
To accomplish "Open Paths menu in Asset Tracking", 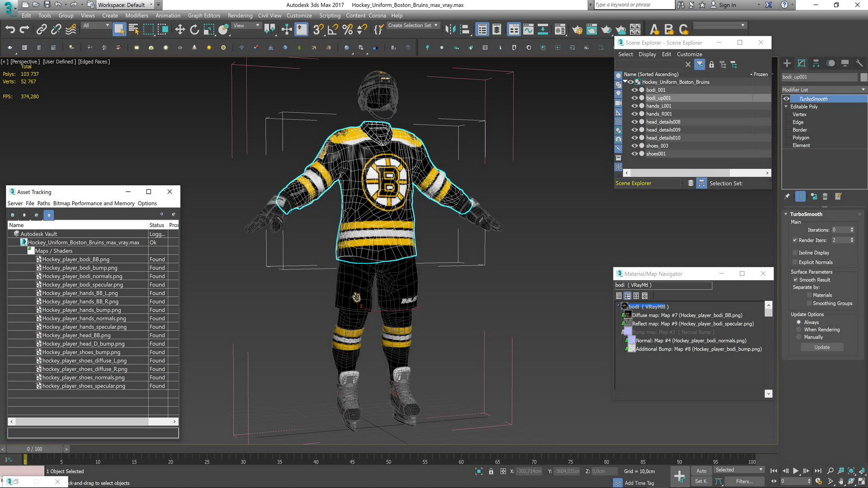I will (x=43, y=203).
